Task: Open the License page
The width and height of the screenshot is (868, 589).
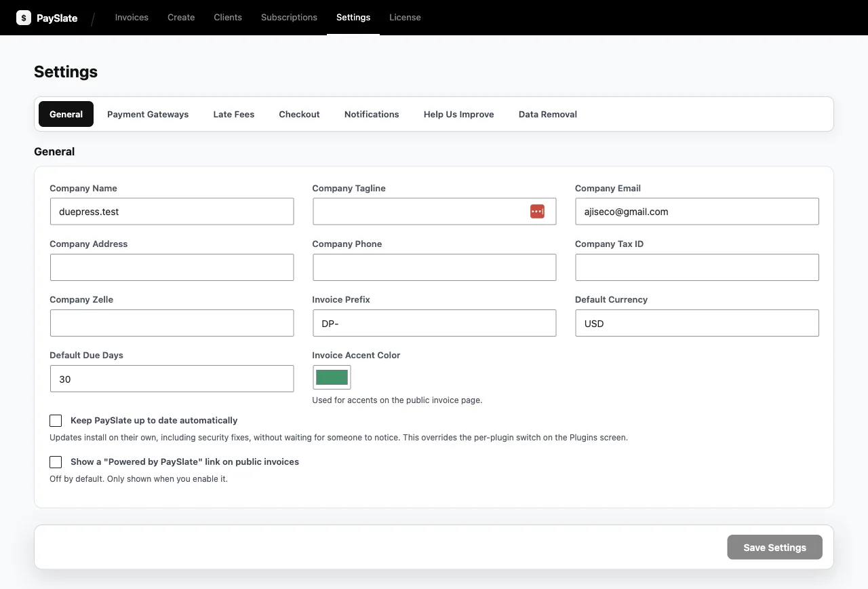Action: [x=405, y=18]
